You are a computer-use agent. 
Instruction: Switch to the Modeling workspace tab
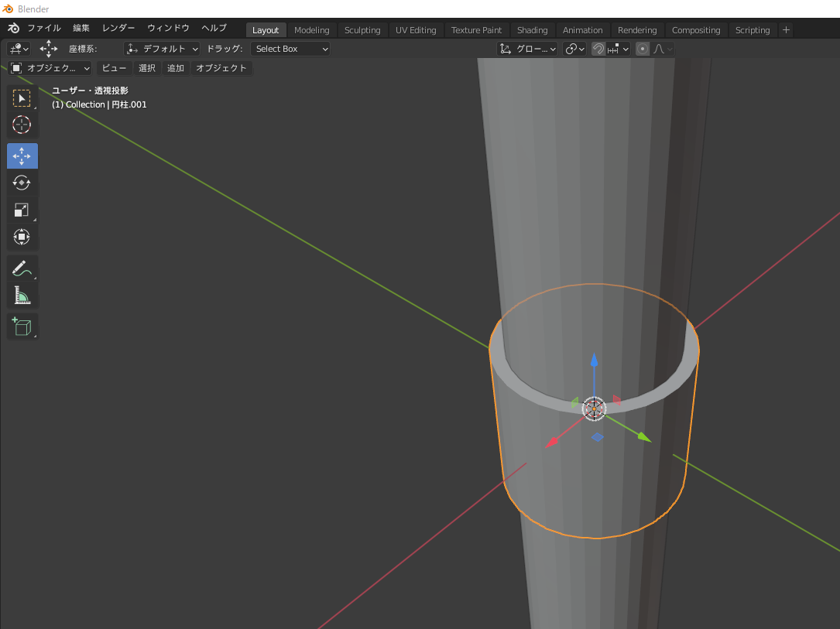tap(312, 30)
